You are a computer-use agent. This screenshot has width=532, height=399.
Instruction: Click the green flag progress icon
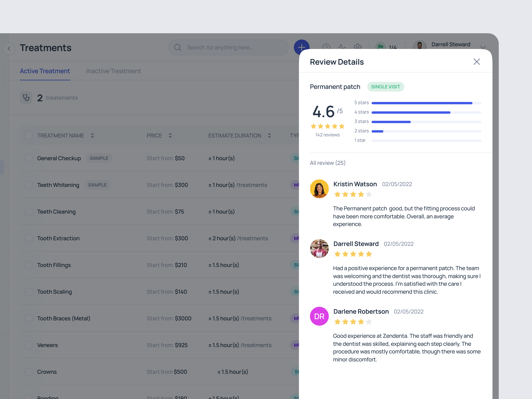pyautogui.click(x=380, y=46)
